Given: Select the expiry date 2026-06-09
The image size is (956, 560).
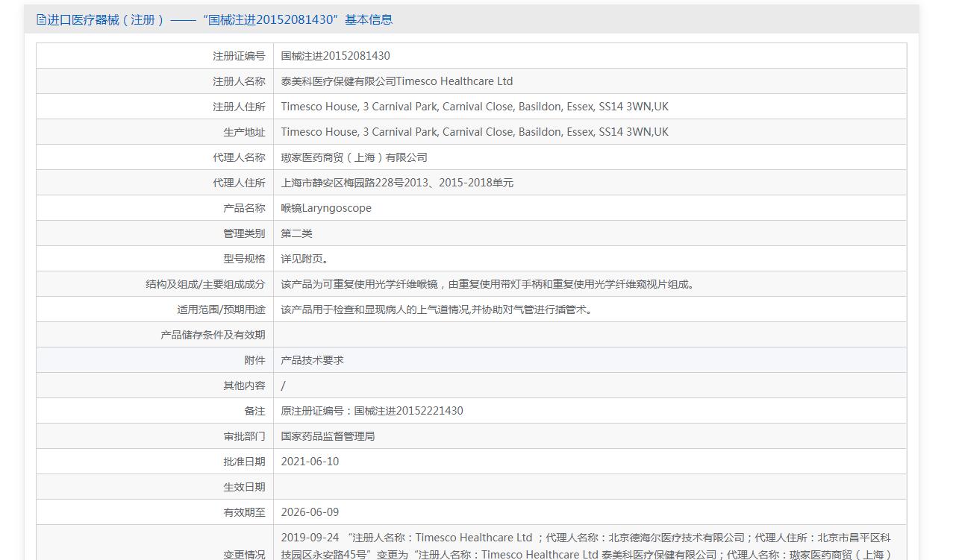Looking at the screenshot, I should pyautogui.click(x=310, y=512).
